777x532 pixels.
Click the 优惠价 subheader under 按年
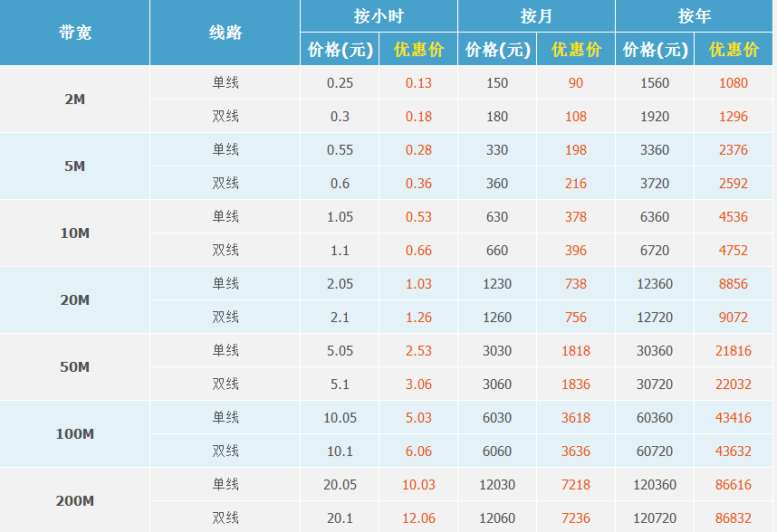click(x=734, y=50)
